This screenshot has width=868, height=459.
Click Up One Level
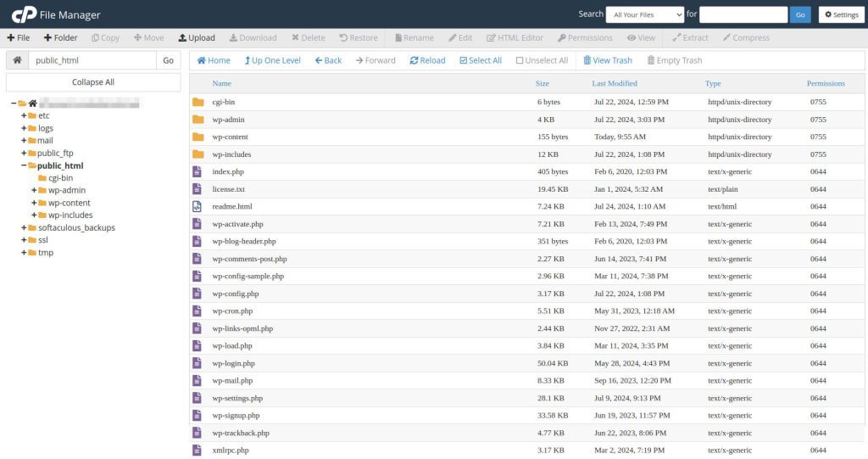pyautogui.click(x=272, y=60)
